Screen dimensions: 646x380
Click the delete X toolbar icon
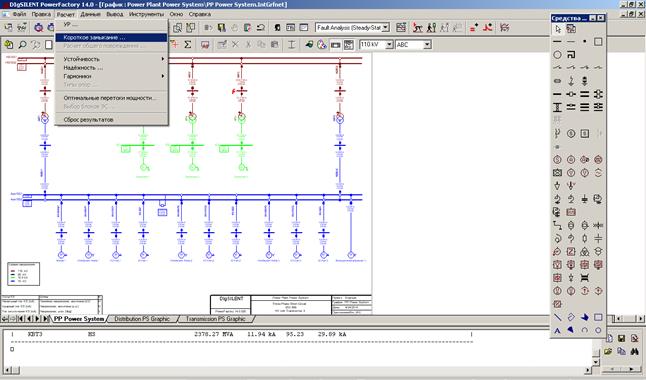(235, 45)
